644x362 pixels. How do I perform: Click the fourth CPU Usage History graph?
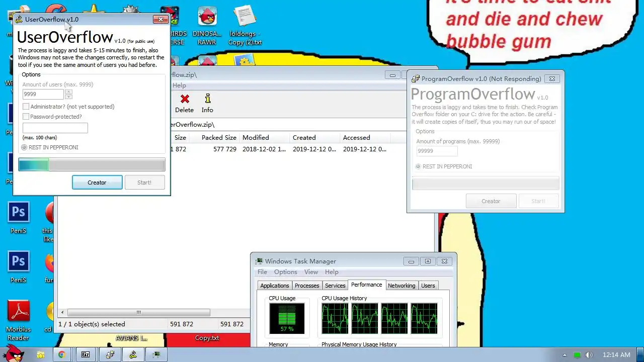click(424, 318)
